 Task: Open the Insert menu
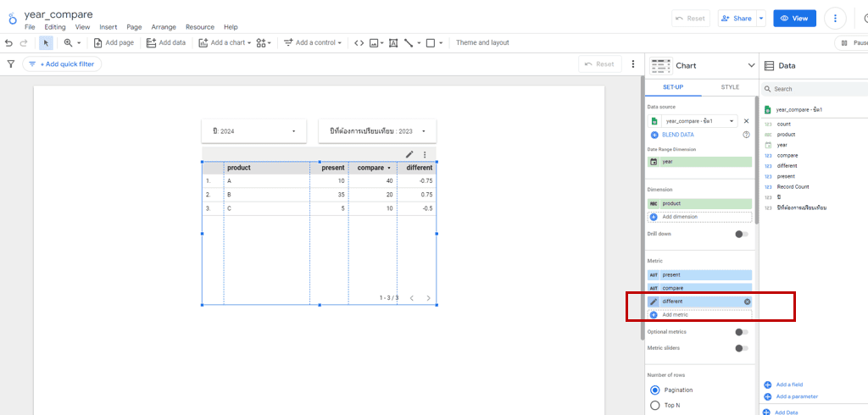(x=108, y=27)
